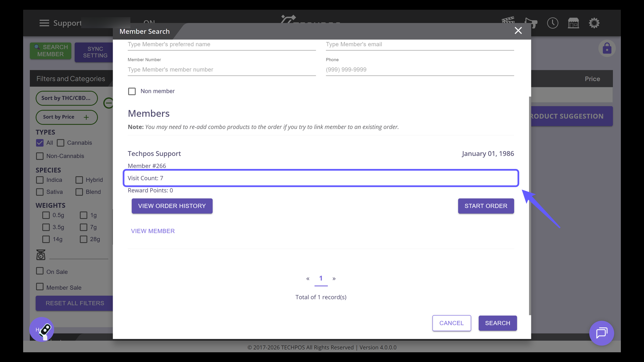Screen dimensions: 644x362
Task: Open the hamburger menu next to Support
Action: click(44, 23)
